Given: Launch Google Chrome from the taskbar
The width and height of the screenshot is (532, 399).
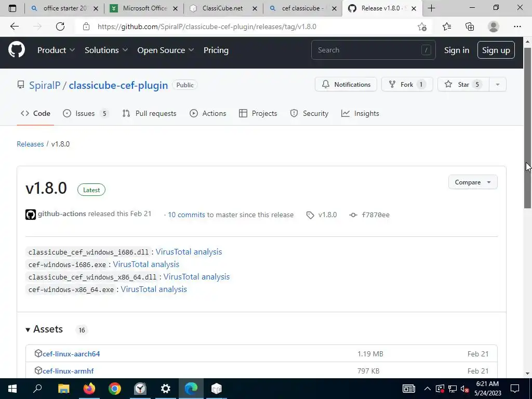Looking at the screenshot, I should tap(115, 389).
